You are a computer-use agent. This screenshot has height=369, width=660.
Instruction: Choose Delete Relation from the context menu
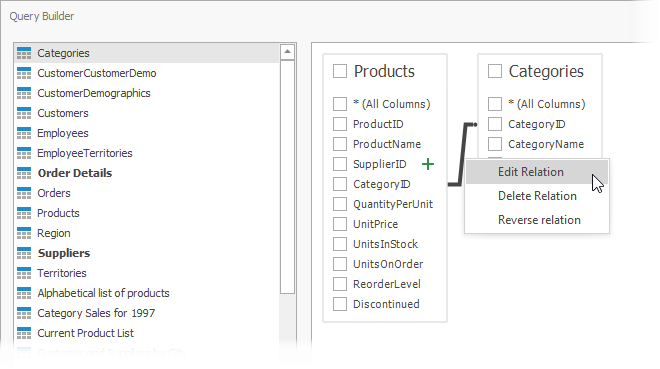[537, 196]
